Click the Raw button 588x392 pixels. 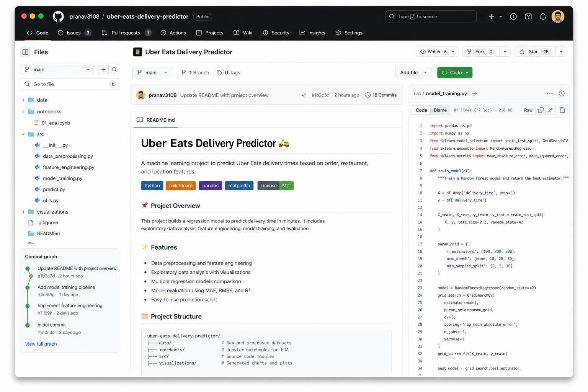pyautogui.click(x=528, y=110)
